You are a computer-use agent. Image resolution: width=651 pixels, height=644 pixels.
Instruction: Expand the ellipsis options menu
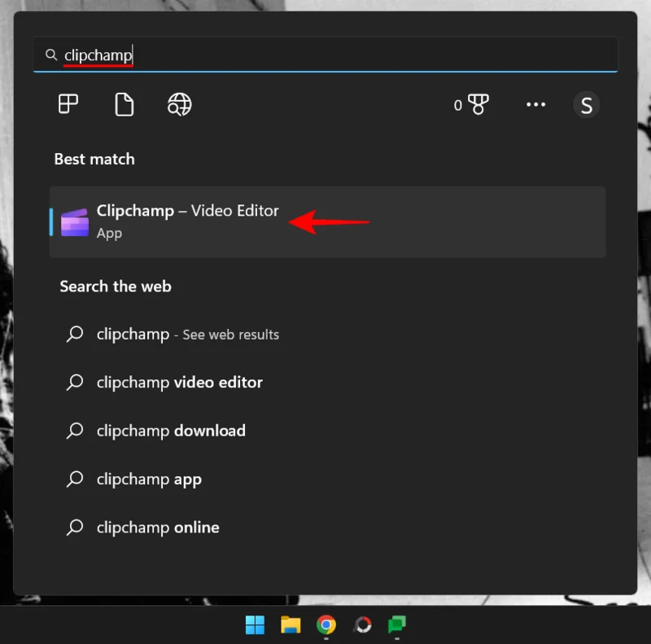[x=535, y=104]
